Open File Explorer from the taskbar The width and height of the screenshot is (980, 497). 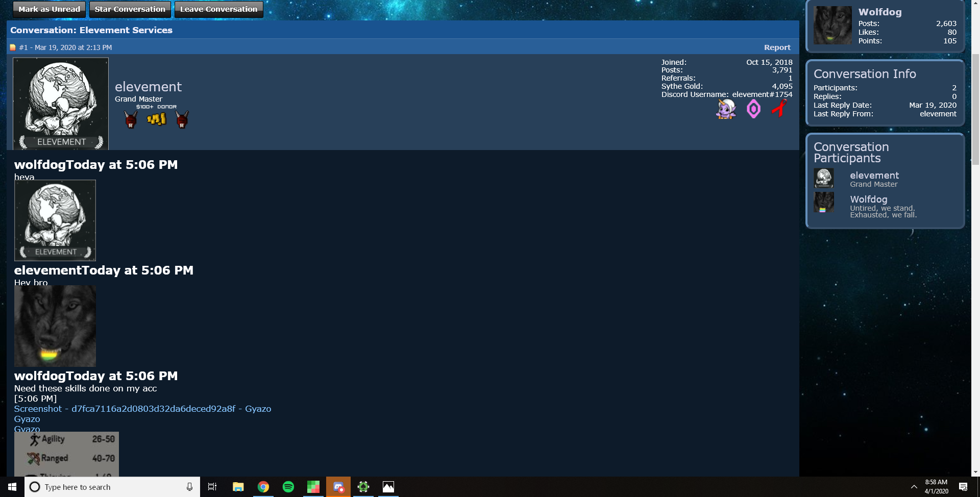238,487
